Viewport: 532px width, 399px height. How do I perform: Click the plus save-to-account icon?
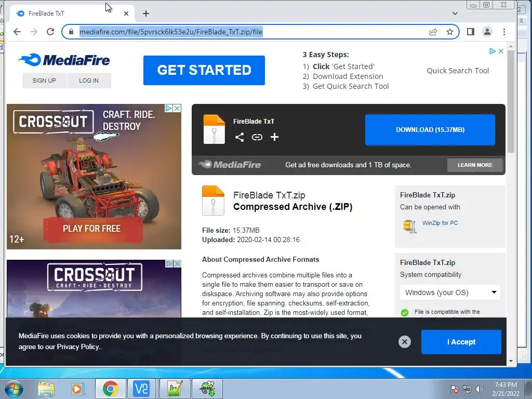coord(274,137)
